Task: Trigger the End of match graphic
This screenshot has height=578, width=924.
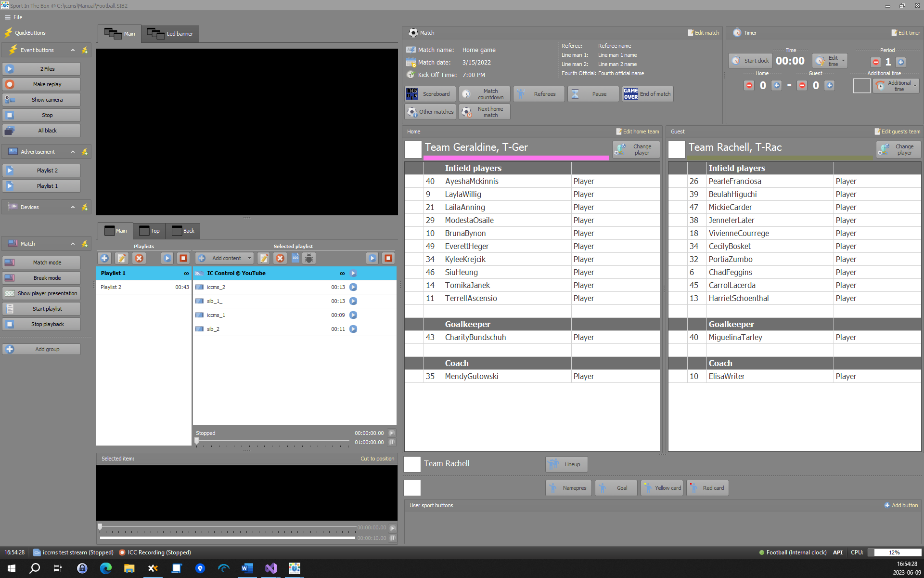Action: click(647, 94)
